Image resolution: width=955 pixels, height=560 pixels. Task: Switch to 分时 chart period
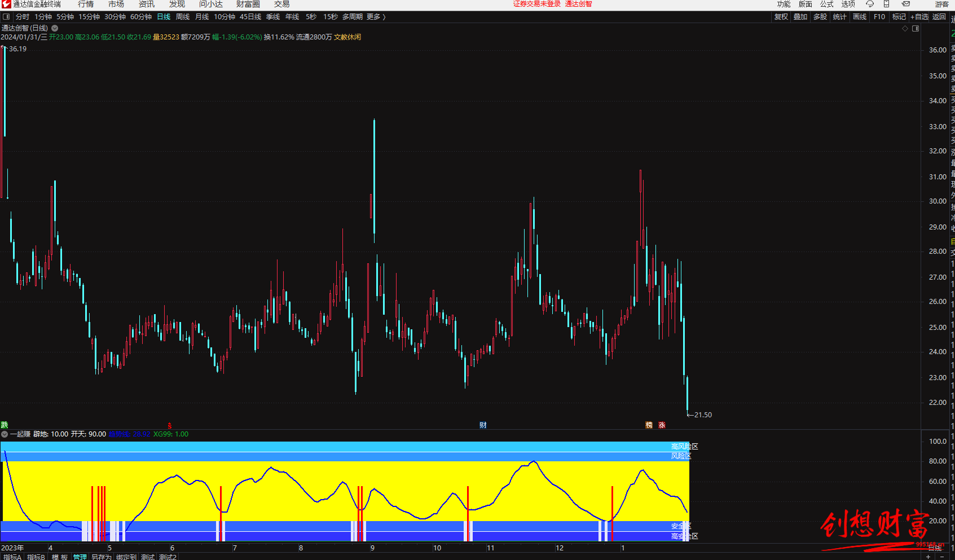tap(23, 17)
